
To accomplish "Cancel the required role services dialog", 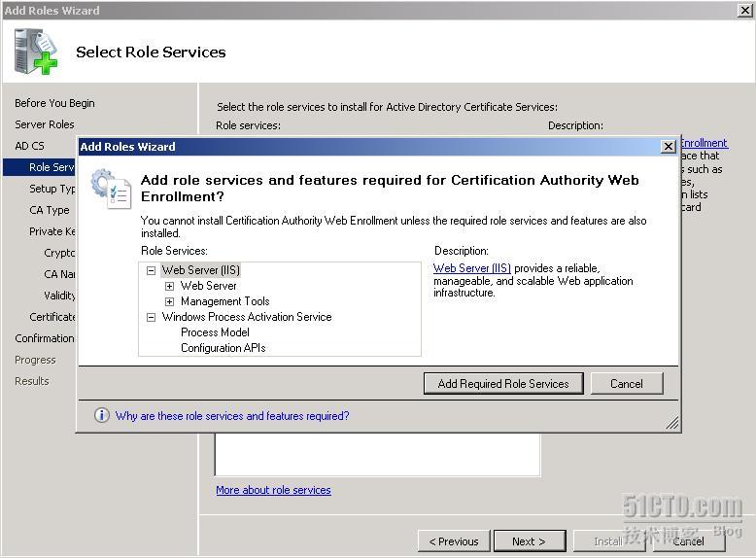I will 627,383.
